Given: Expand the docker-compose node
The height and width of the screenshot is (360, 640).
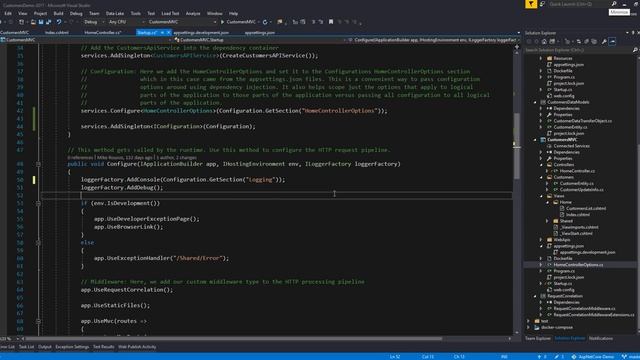Looking at the screenshot, I should tap(529, 327).
